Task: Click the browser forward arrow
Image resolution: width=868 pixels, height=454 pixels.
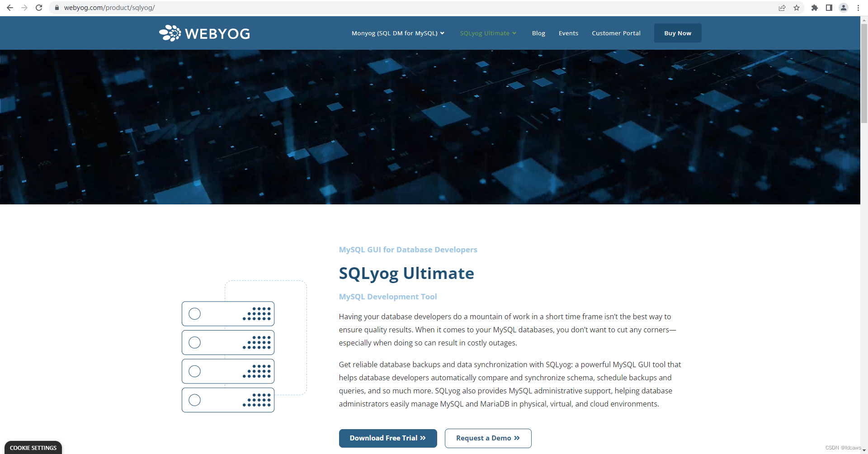Action: (24, 8)
